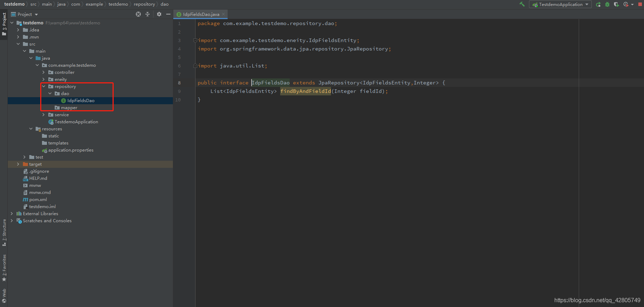Select mvnw.cmd in the tree
This screenshot has width=644, height=307.
tap(40, 193)
